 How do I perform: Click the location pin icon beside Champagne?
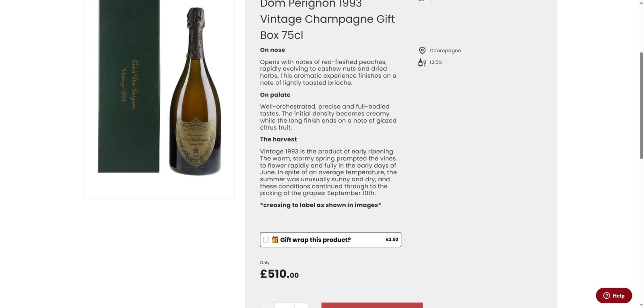[x=422, y=50]
